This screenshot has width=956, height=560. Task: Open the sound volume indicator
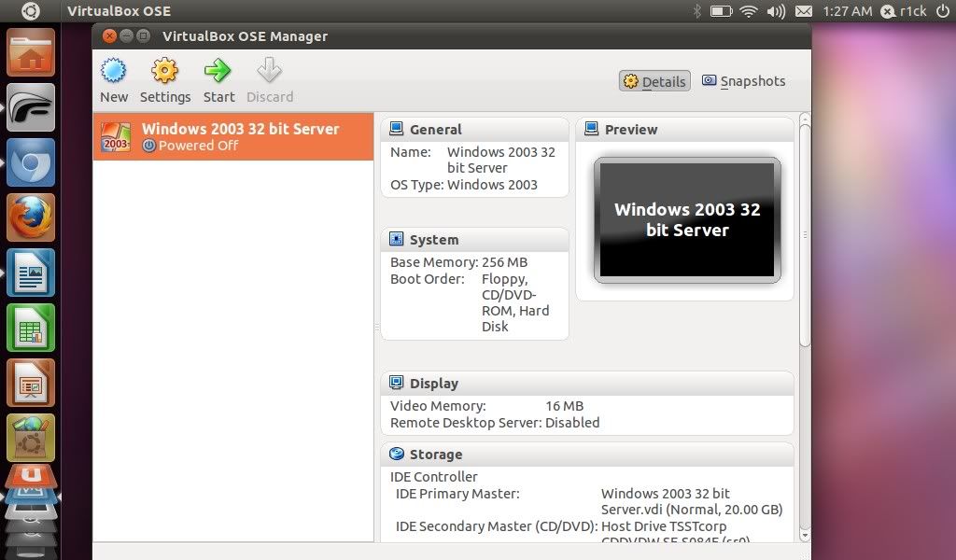pos(776,11)
